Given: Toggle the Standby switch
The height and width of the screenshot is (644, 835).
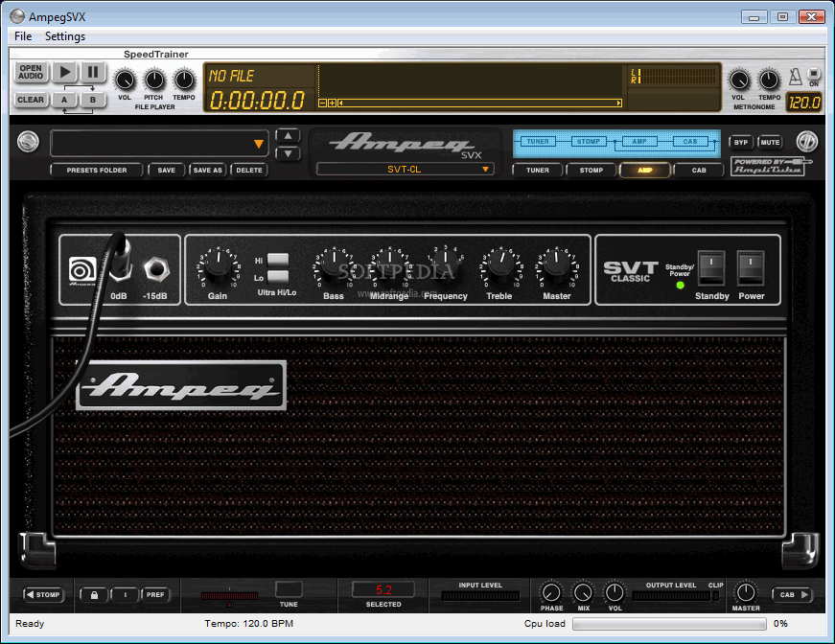Looking at the screenshot, I should pos(711,268).
